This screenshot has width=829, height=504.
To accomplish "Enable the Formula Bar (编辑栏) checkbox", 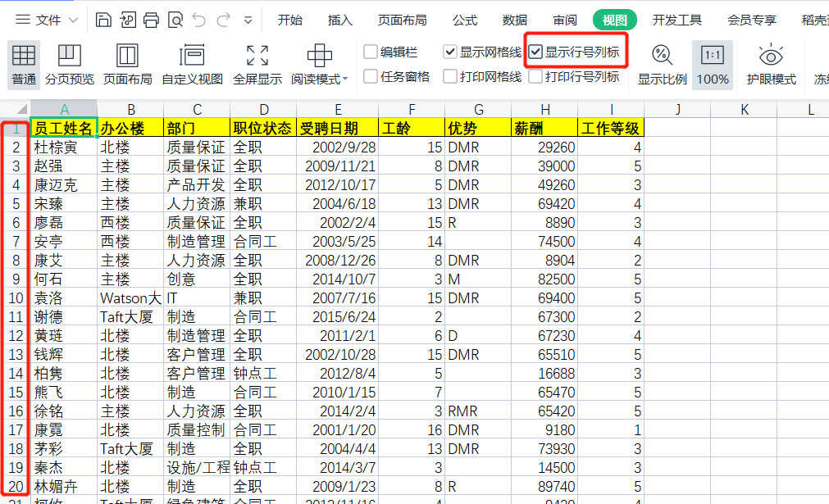I will pyautogui.click(x=371, y=52).
